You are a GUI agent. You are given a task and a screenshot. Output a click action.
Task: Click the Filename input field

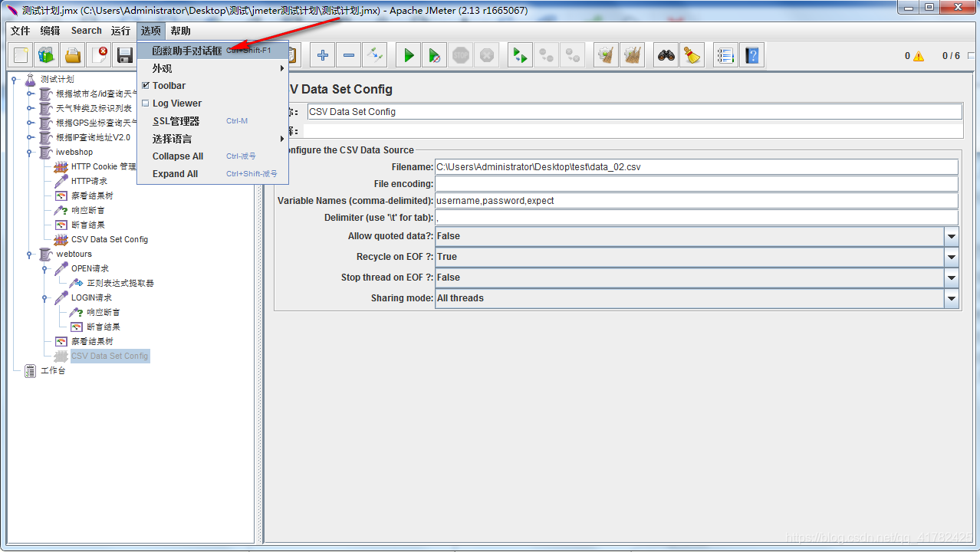pyautogui.click(x=696, y=167)
